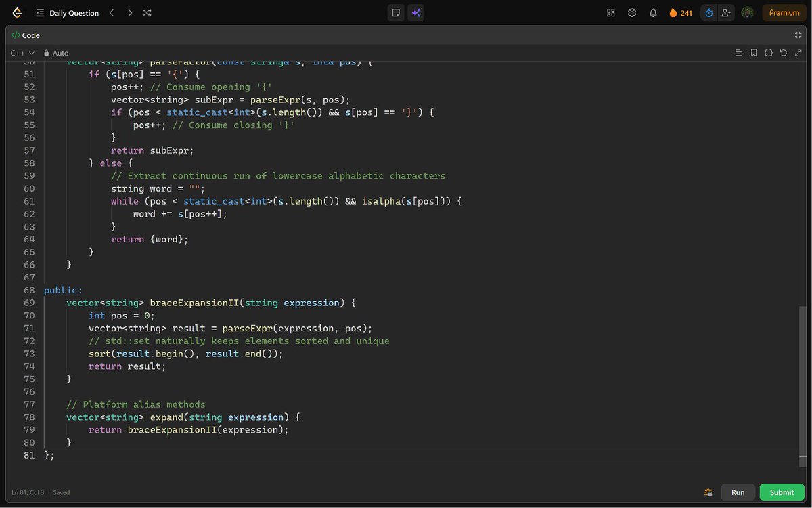Screen dimensions: 812x508
Task: Click the '// Extract continuous run' comment line
Action: click(x=278, y=175)
